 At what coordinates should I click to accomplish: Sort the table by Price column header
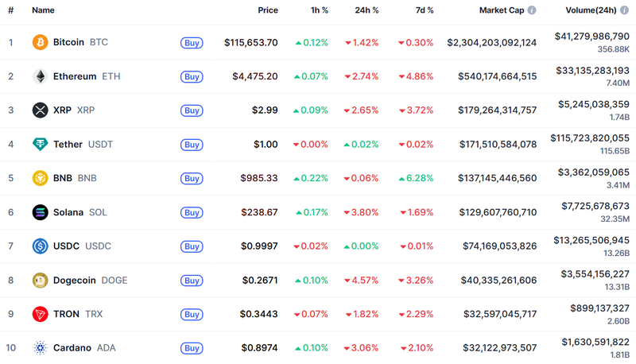point(268,10)
